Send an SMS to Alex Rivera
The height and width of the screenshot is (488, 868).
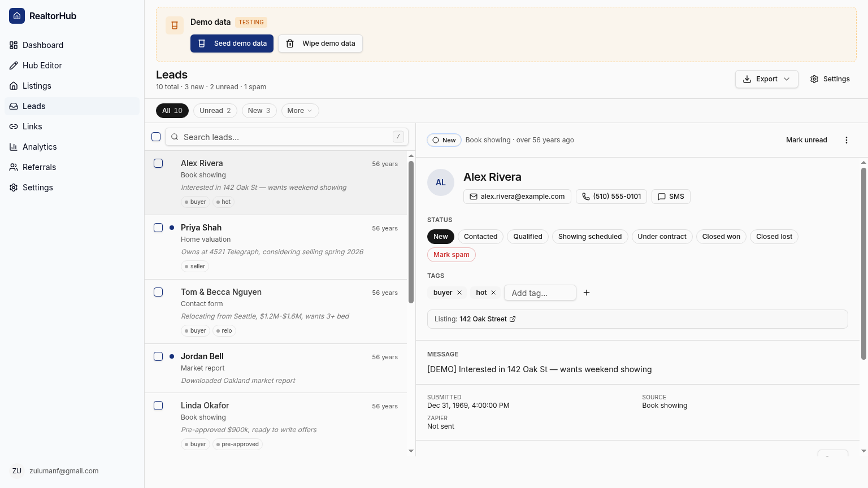pyautogui.click(x=671, y=197)
